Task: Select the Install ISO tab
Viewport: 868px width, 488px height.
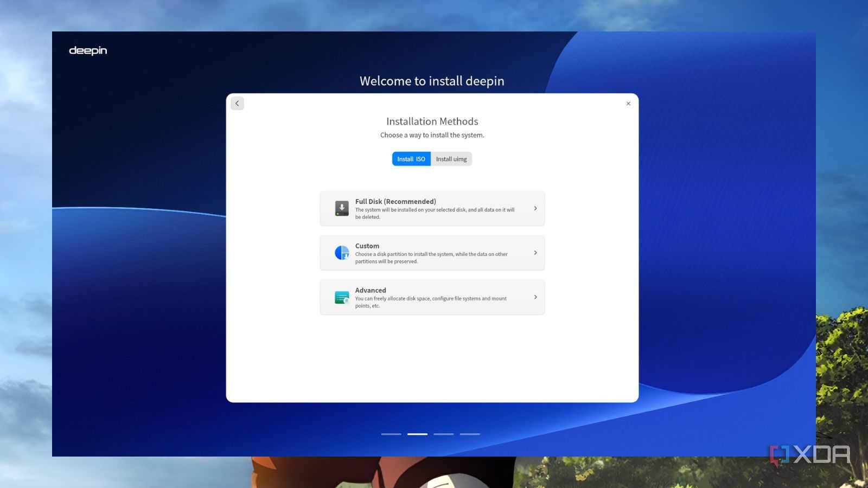Action: (x=411, y=159)
